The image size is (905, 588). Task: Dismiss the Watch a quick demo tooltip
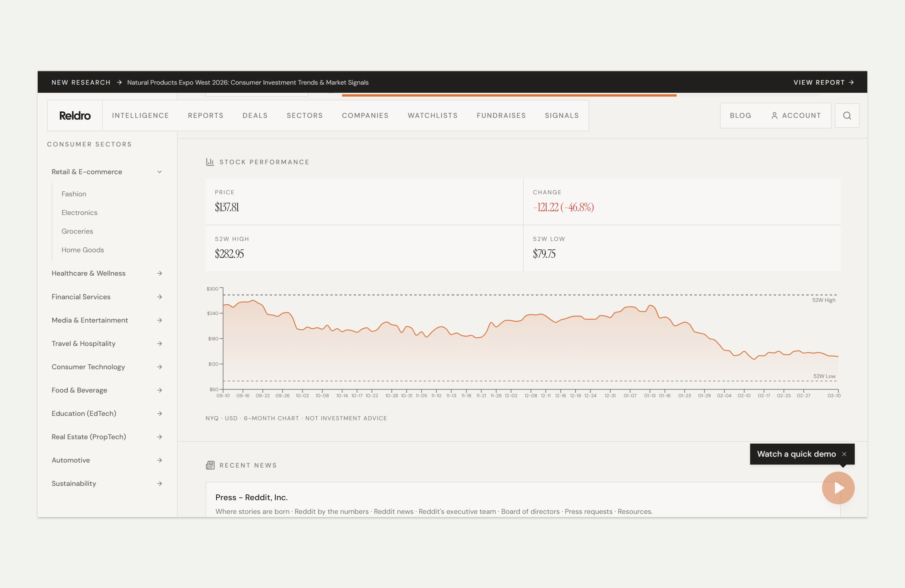pos(845,454)
